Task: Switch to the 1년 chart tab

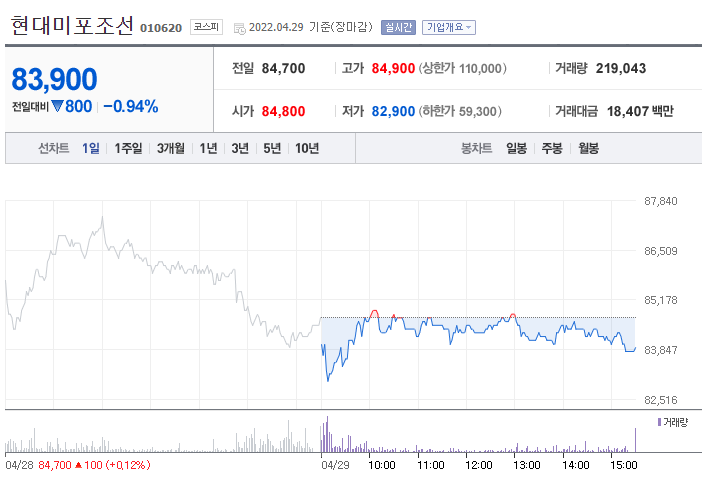Action: tap(208, 148)
